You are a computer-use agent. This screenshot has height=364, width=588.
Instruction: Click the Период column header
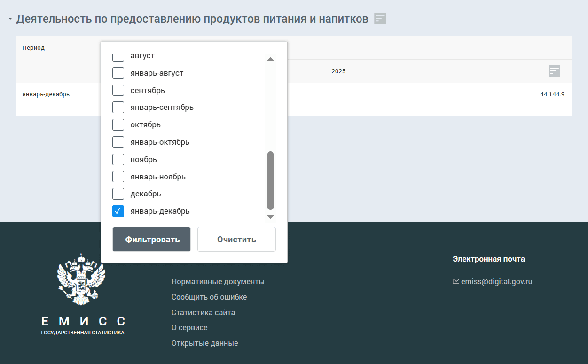[33, 48]
